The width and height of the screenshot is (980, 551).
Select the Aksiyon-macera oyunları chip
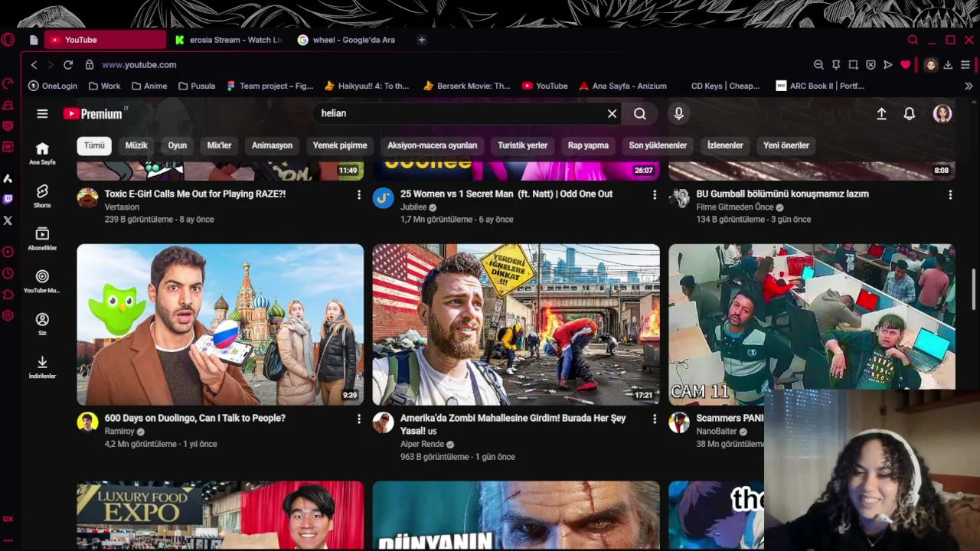point(432,145)
